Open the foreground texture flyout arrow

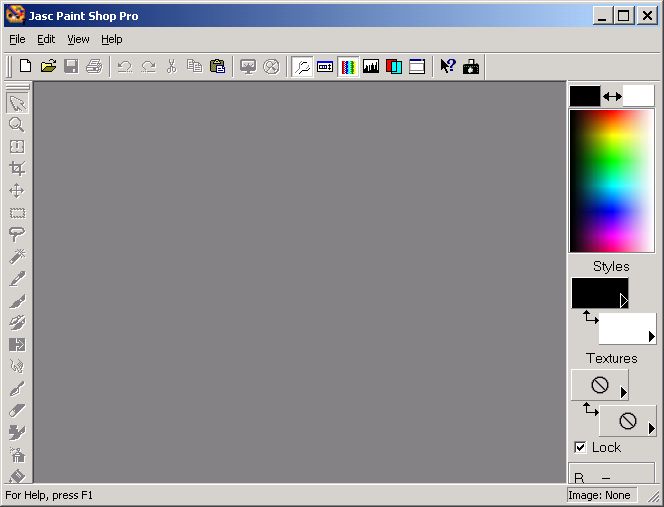tap(623, 392)
